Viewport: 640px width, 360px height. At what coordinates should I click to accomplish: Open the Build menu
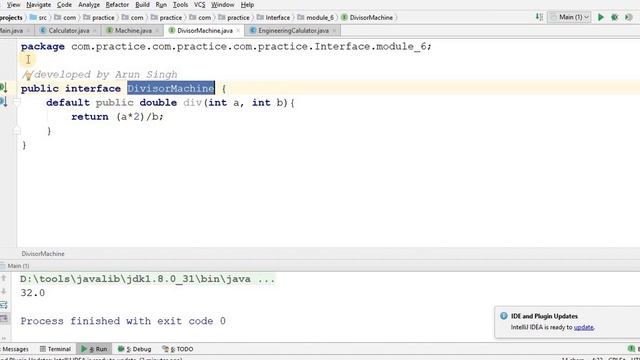pos(142,5)
